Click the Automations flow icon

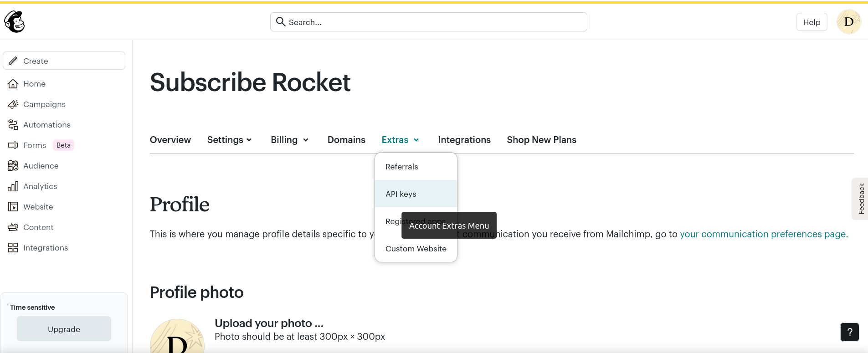click(x=13, y=125)
